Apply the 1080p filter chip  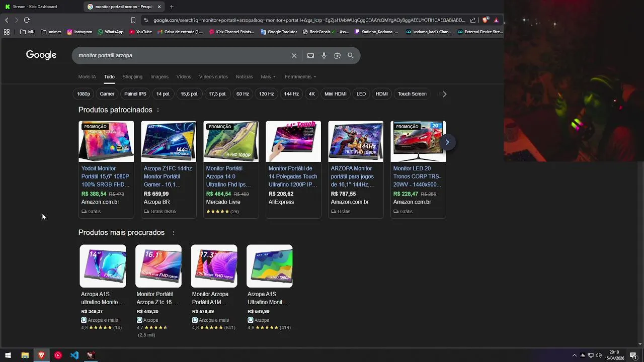click(84, 94)
